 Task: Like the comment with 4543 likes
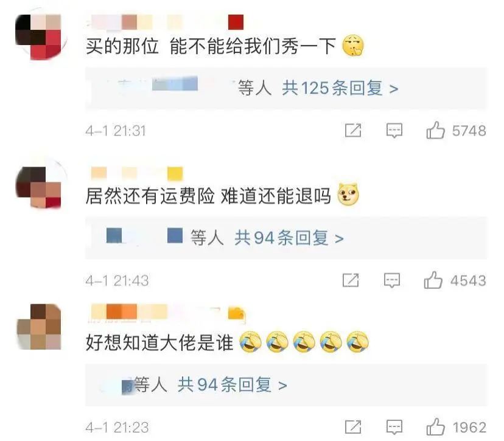click(433, 280)
